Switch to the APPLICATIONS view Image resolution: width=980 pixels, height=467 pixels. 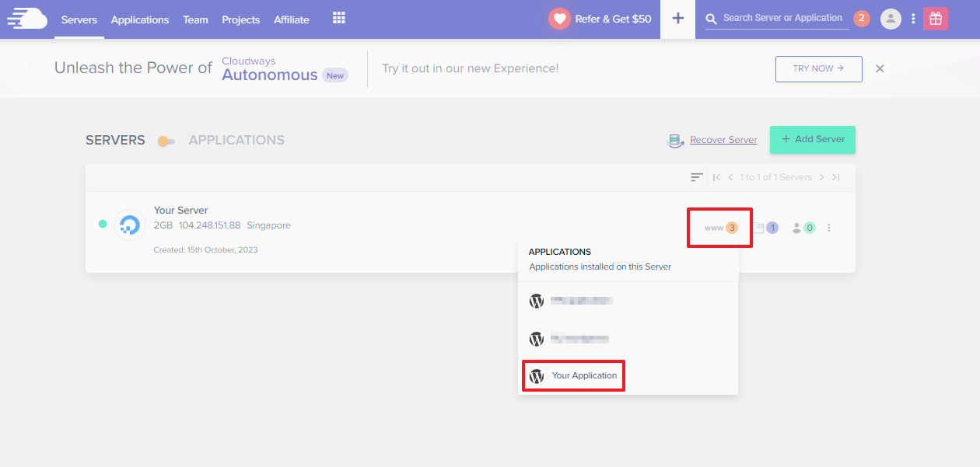pos(236,141)
